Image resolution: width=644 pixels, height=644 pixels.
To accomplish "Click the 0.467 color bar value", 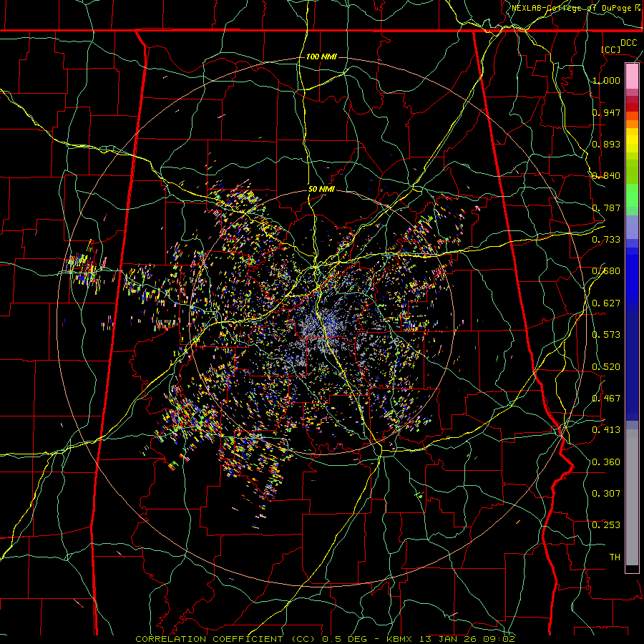I will (x=606, y=399).
